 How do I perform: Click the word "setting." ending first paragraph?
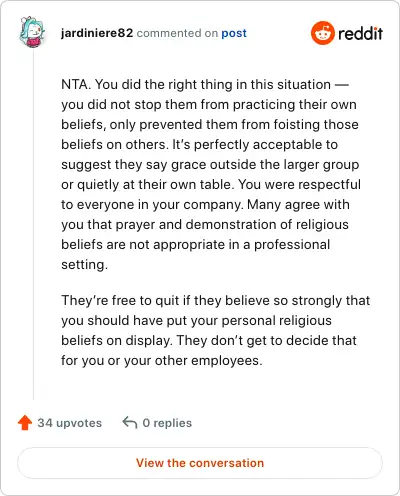85,264
